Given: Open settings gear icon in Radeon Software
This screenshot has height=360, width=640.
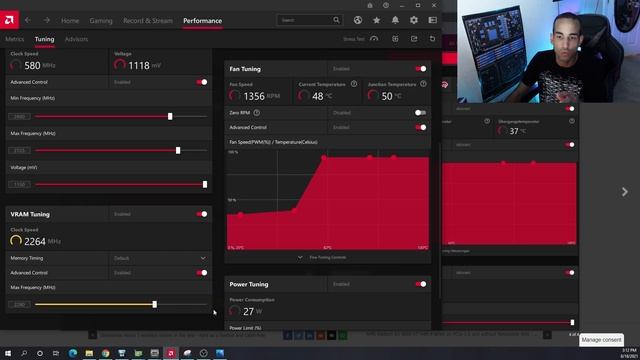Looking at the screenshot, I should (x=414, y=20).
